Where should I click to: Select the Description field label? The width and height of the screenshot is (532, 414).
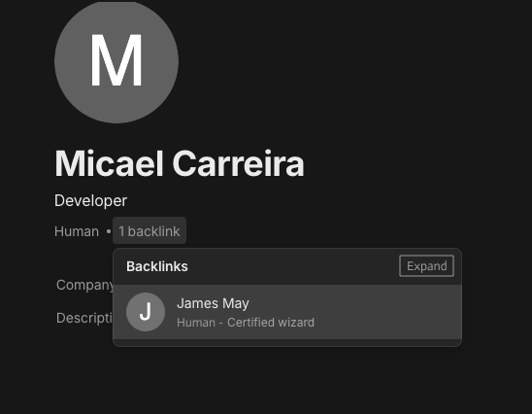[84, 318]
